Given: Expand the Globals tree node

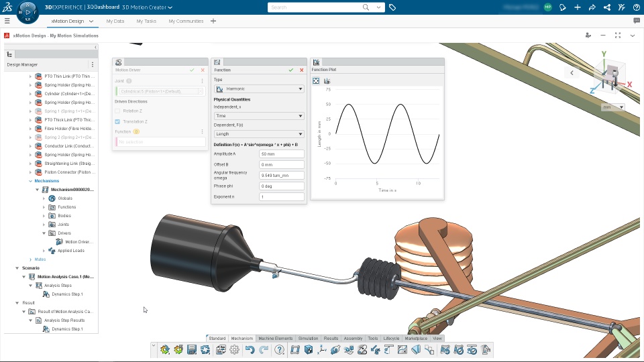Looking at the screenshot, I should coord(44,198).
